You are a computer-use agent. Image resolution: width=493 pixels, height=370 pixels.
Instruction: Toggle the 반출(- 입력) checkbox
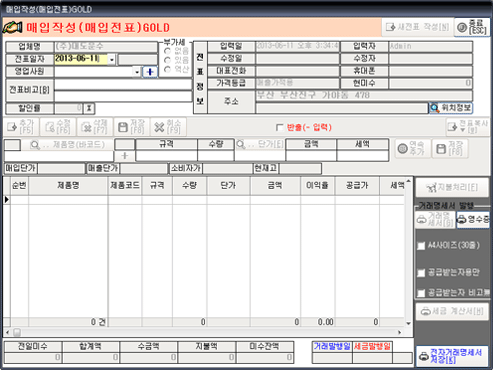click(280, 127)
